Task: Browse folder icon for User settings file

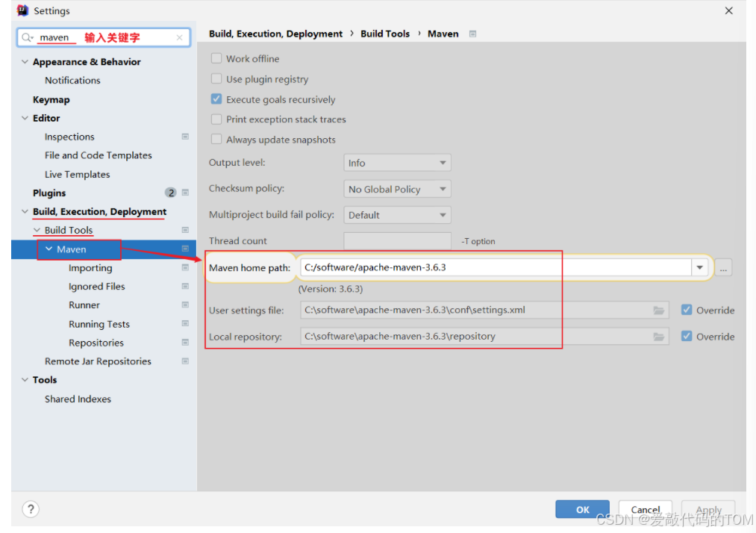Action: pos(658,310)
